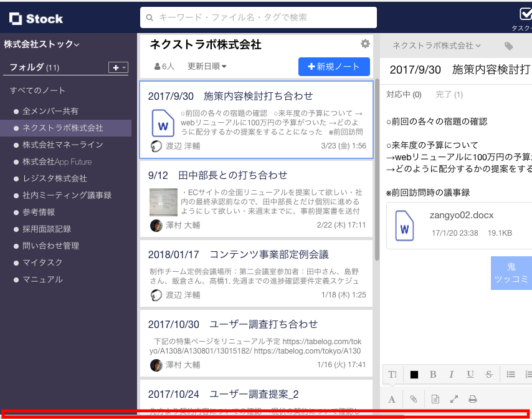The image size is (532, 419).
Task: Open folder settings with the gear icon
Action: [365, 44]
